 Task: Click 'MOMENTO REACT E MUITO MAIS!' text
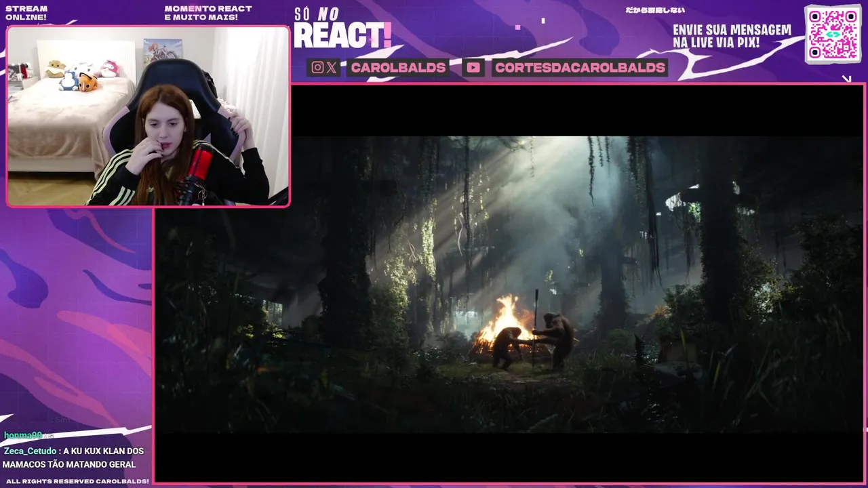(x=208, y=13)
